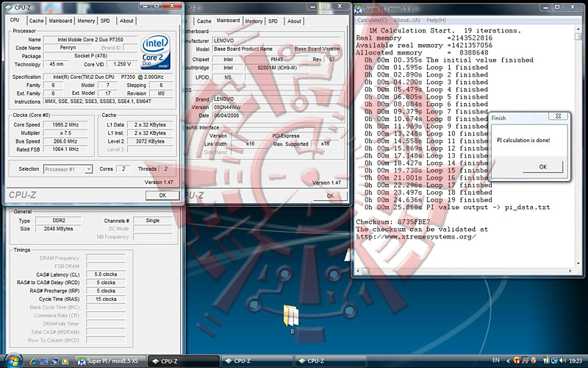588x368 pixels.
Task: Launch Internet Explorer from quick launch
Action: click(x=33, y=361)
